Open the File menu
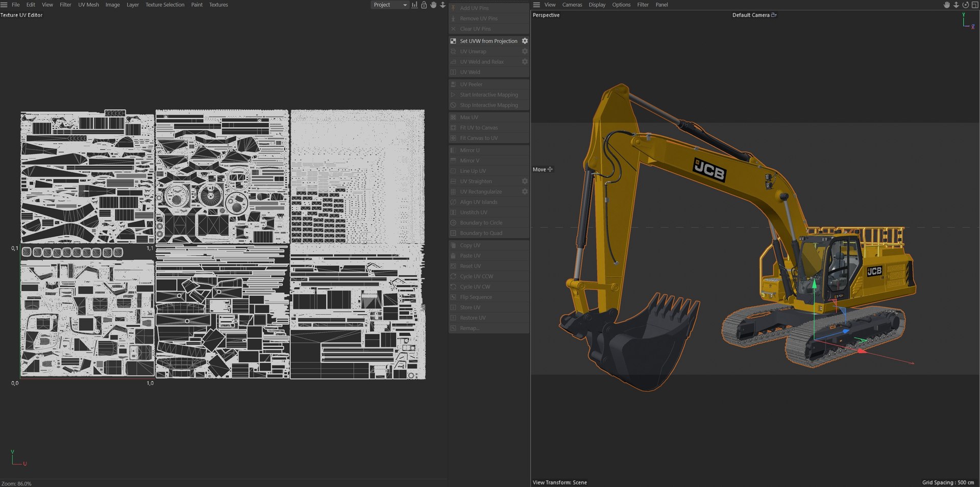This screenshot has height=487, width=980. 16,5
